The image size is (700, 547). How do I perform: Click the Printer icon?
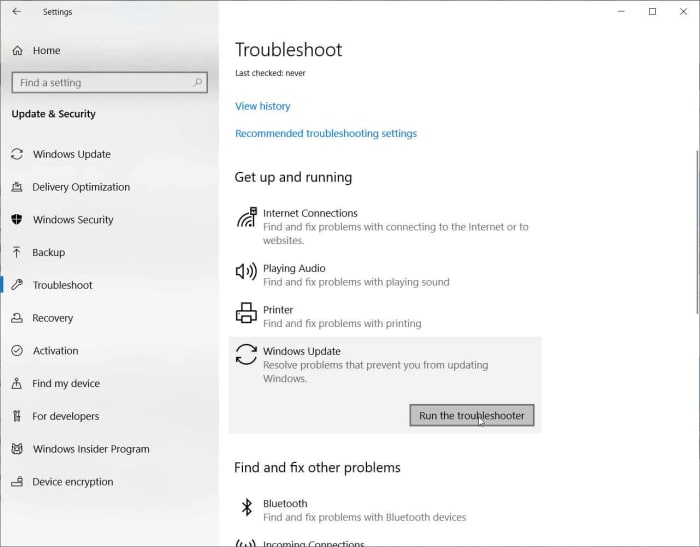pos(246,314)
